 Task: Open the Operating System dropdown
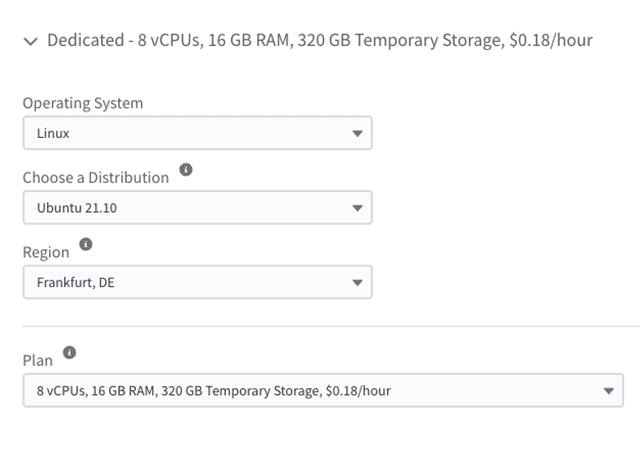pyautogui.click(x=197, y=133)
